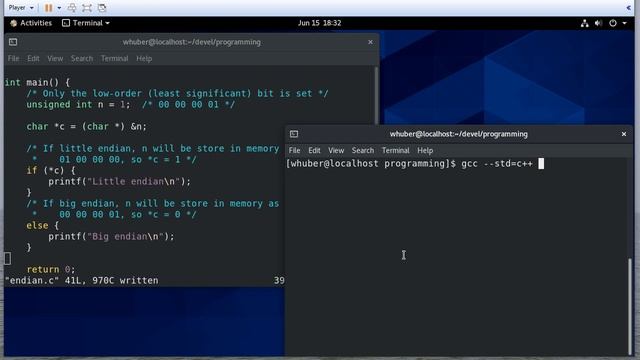Open the GNOME Activities overview
Viewport: 640px width, 360px height.
pyautogui.click(x=31, y=23)
